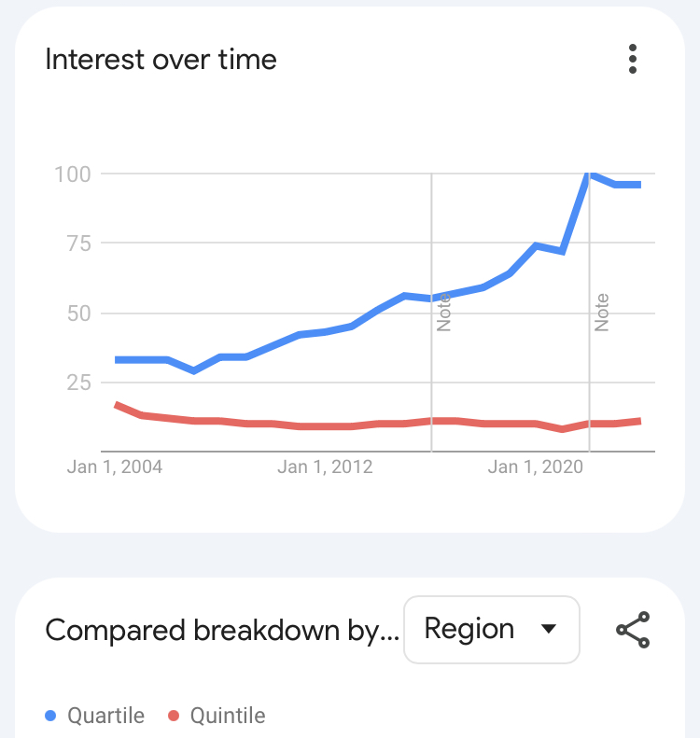Viewport: 700px width, 738px height.
Task: Click the red Quintile legend dot
Action: [x=174, y=716]
